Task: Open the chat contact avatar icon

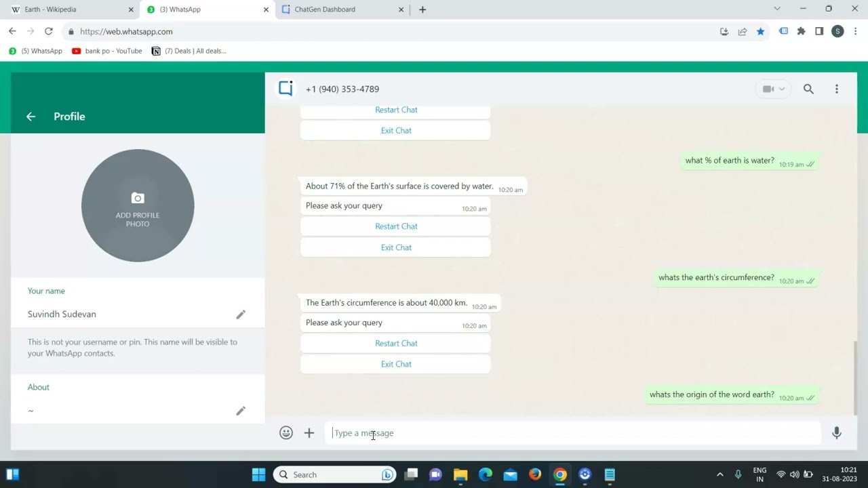Action: click(286, 89)
